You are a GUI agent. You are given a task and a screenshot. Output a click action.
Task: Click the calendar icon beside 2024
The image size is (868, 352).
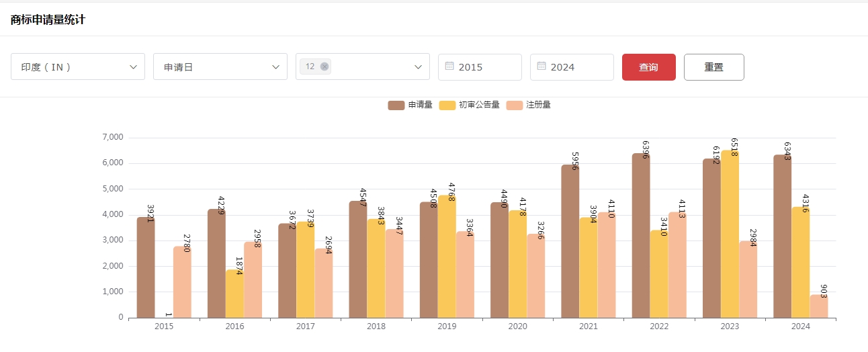pos(541,67)
